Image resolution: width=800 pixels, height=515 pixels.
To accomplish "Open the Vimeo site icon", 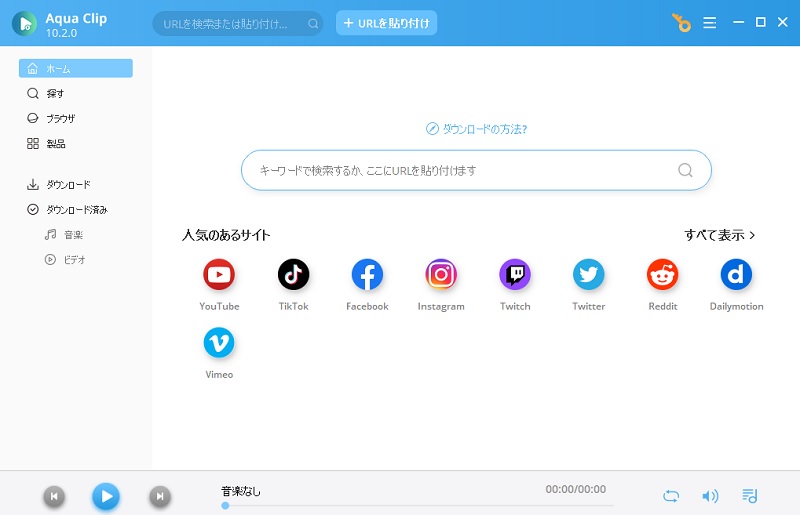I will tap(219, 342).
